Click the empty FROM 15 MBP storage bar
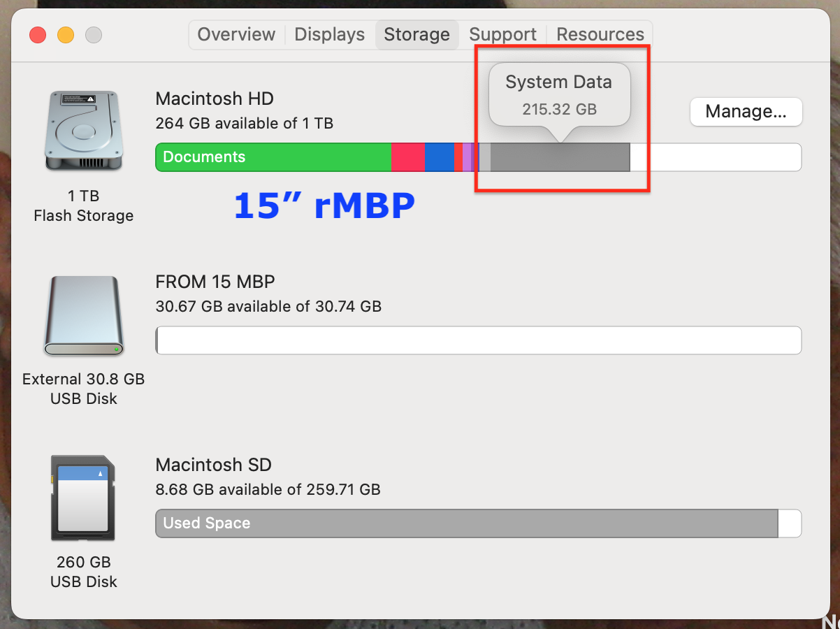 point(478,340)
